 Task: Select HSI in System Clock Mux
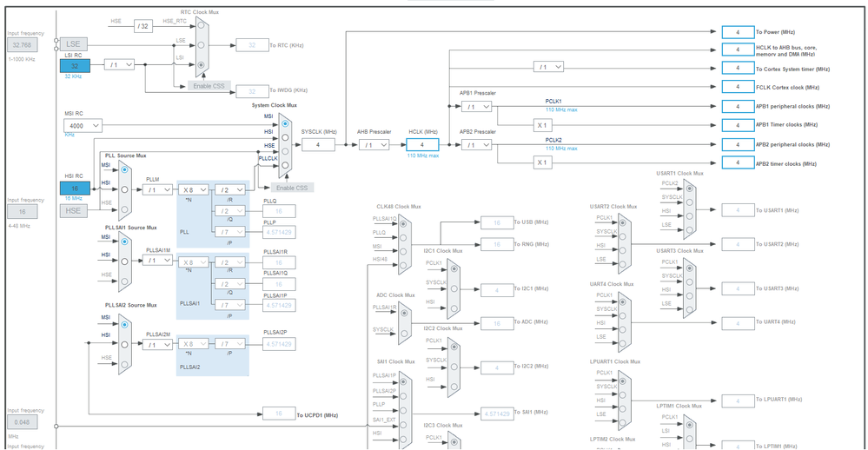point(285,137)
